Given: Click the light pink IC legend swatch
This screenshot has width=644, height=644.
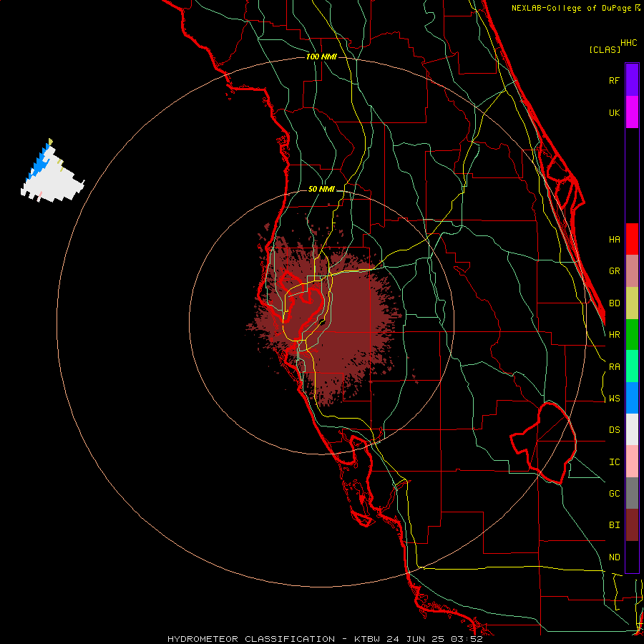Looking at the screenshot, I should coord(632,462).
